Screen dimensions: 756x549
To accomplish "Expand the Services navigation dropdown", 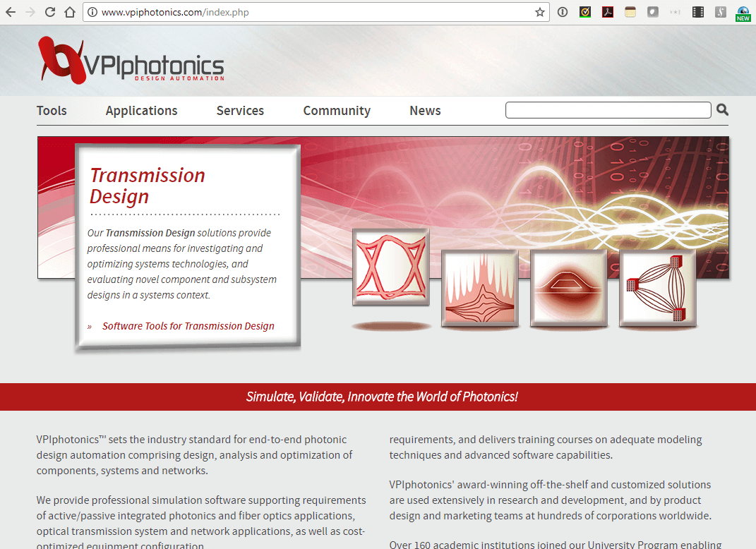I will tap(240, 111).
